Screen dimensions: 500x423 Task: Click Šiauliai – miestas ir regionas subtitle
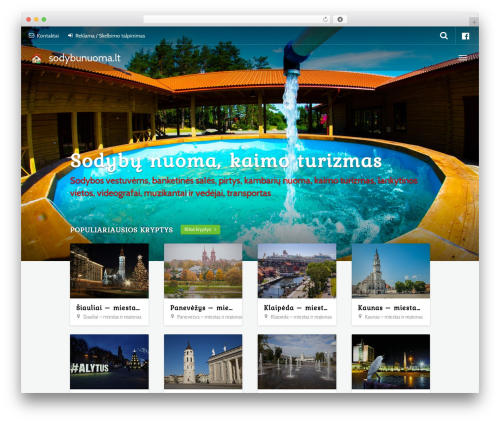click(112, 317)
